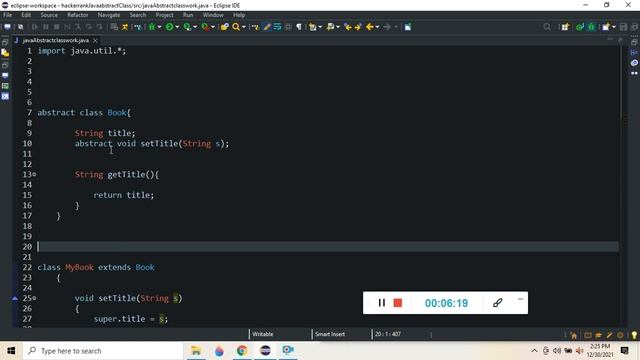The image size is (640, 360).
Task: Open the Project menu
Action: (164, 15)
